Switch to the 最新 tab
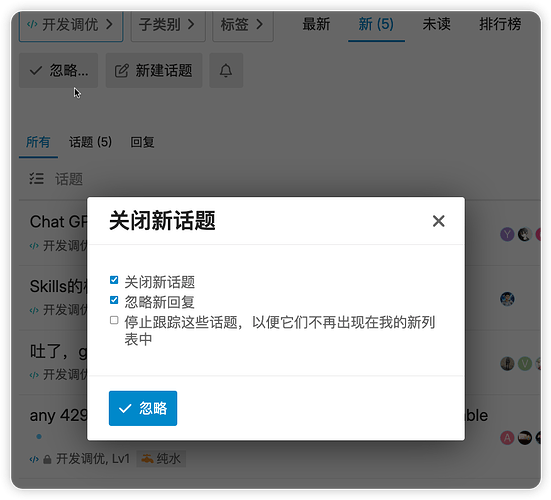The image size is (551, 500). click(316, 25)
